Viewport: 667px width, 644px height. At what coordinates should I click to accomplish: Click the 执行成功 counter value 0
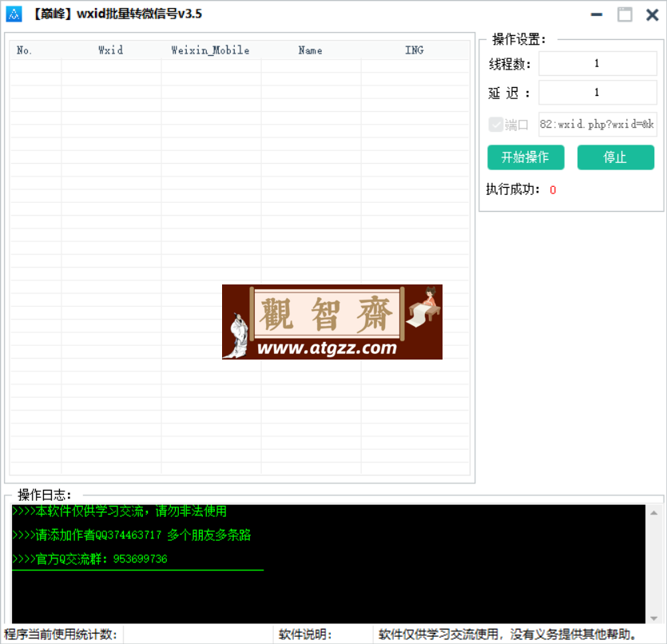coord(553,190)
